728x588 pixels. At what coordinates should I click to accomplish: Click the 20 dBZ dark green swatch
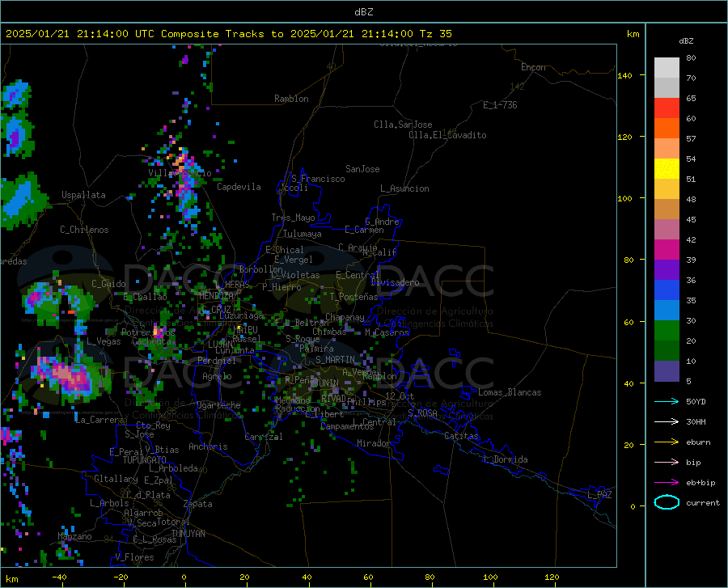667,351
